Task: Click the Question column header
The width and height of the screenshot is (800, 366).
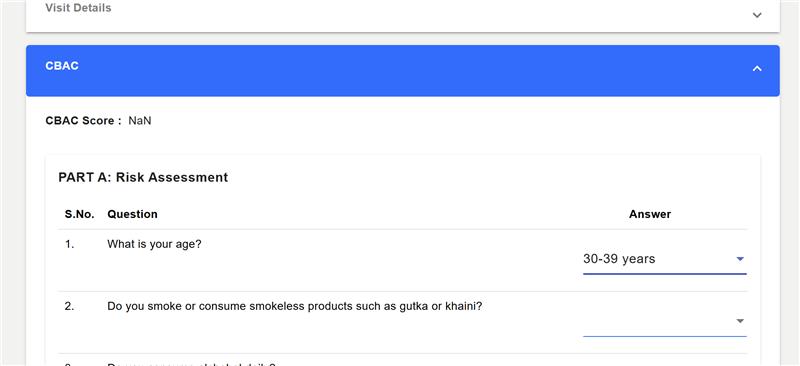Action: tap(132, 214)
